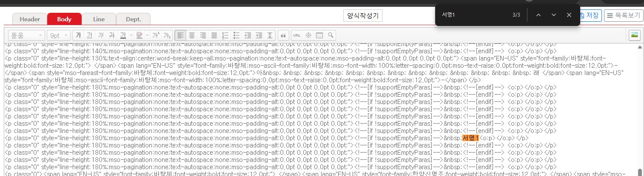Align text right
Viewport: 644px width, 176px height.
[x=203, y=35]
